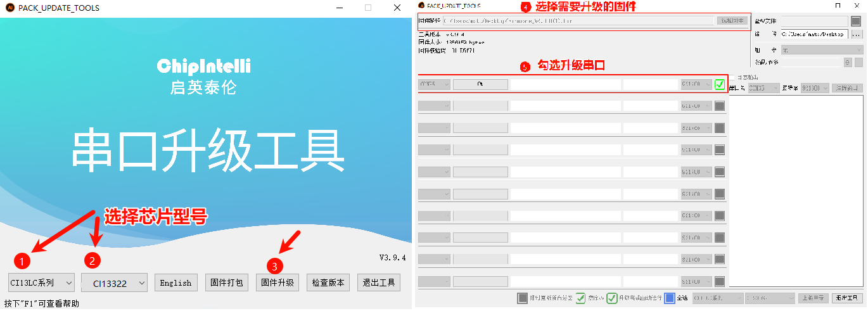Click the first row wide status text field

point(566,84)
